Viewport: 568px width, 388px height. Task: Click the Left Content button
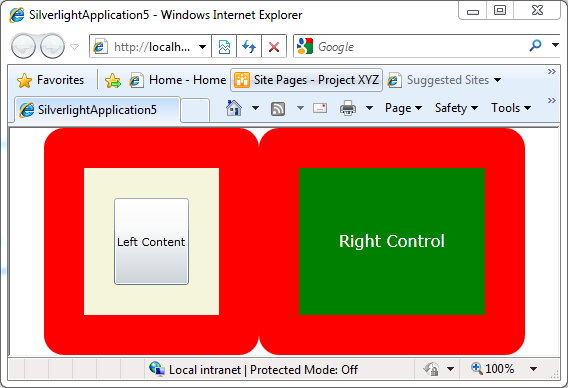tap(151, 241)
